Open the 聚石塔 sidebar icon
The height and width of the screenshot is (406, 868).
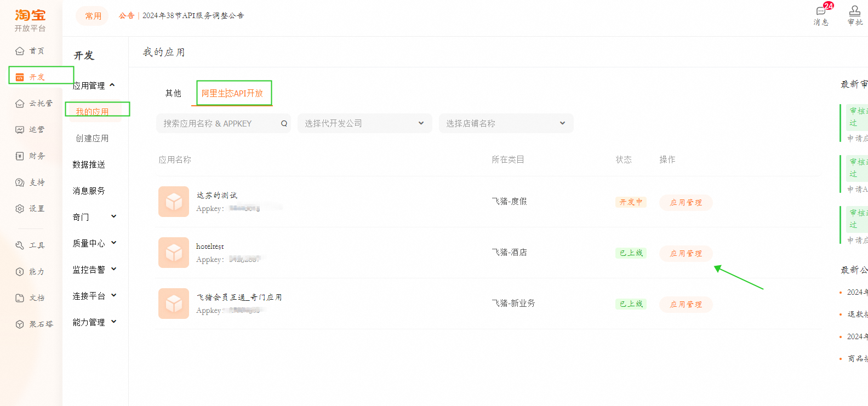pos(20,324)
